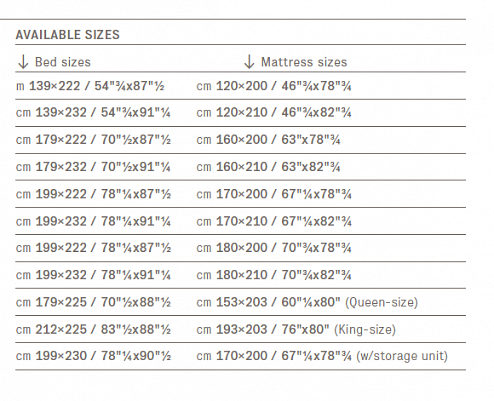This screenshot has height=401, width=494.
Task: Click the arrow icon beside Bed sizes
Action: (23, 62)
